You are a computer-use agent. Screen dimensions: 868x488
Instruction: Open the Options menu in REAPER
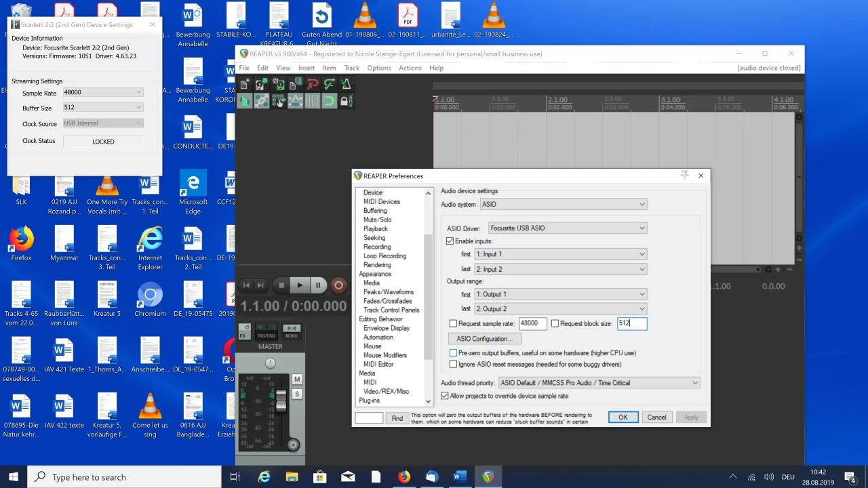point(379,68)
